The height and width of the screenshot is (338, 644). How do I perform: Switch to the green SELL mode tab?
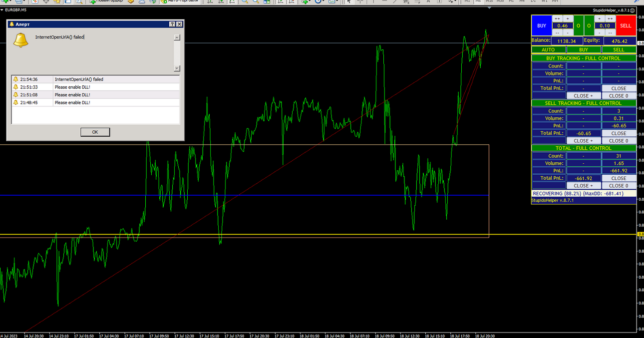coord(619,49)
